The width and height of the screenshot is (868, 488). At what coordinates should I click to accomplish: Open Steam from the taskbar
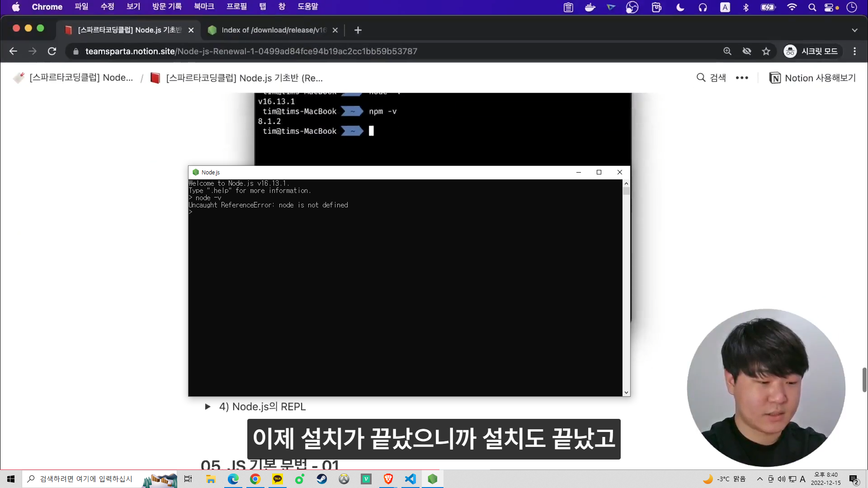coord(322,479)
